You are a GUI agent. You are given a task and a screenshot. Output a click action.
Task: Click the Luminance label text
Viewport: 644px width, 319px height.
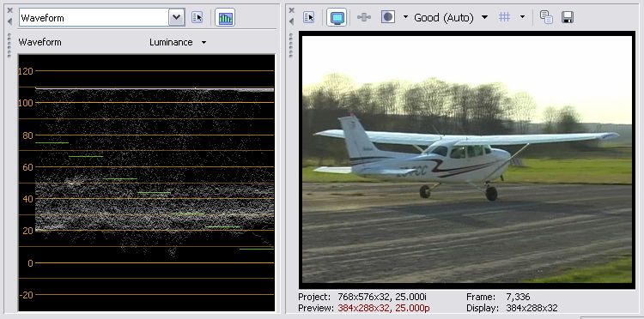tap(171, 42)
